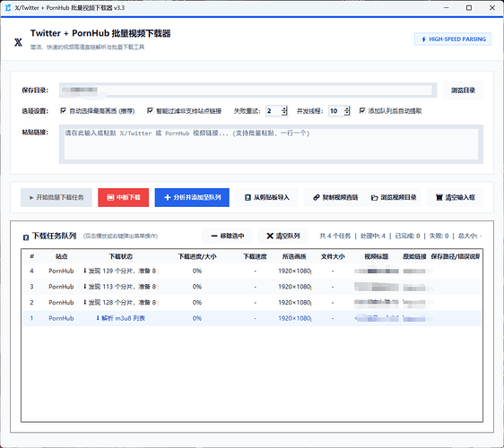Viewport: 504px width, 448px height.
Task: Start batch download tasks button
Action: (56, 197)
